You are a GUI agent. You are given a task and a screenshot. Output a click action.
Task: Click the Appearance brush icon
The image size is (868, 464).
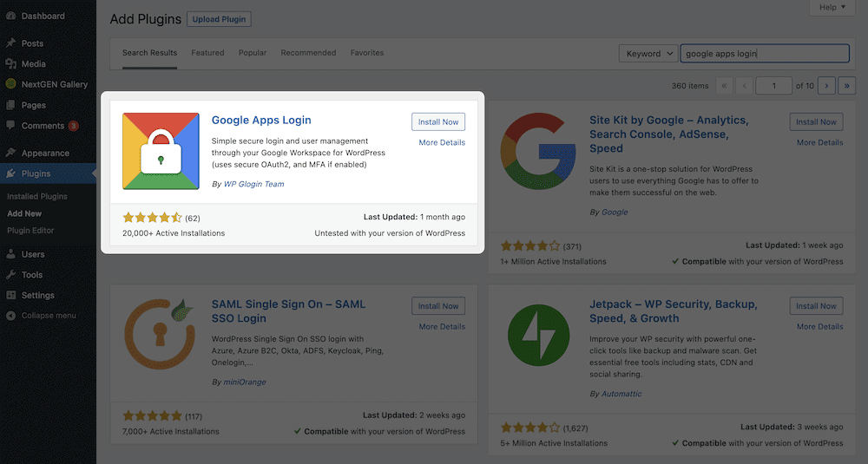pyautogui.click(x=10, y=153)
